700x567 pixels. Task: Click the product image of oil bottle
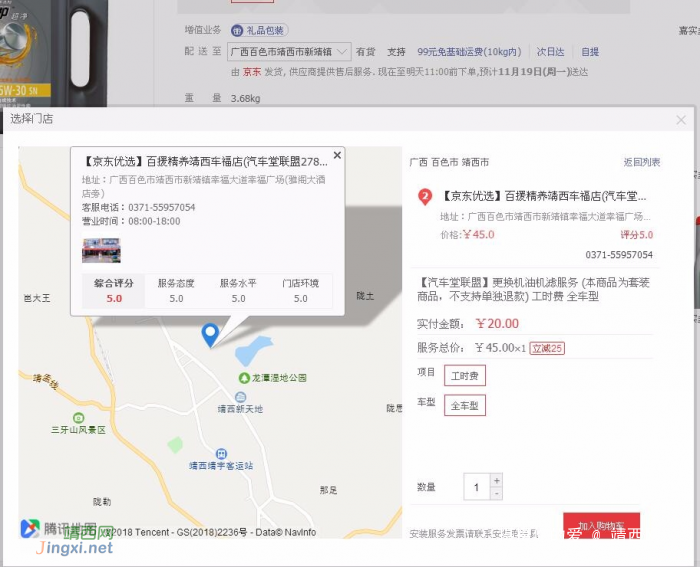(x=54, y=53)
